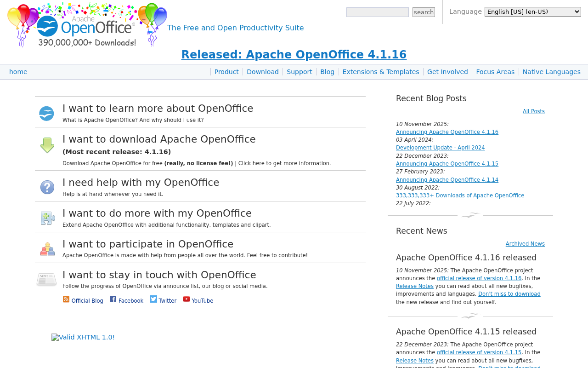Open official release of version 4.1.16 link
The image size is (588, 368).
click(x=479, y=278)
